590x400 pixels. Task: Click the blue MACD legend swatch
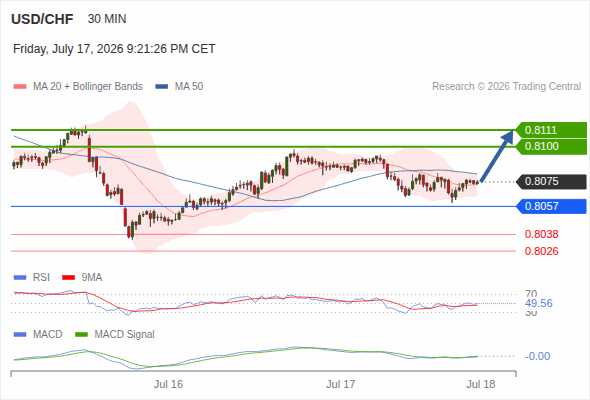(20, 335)
